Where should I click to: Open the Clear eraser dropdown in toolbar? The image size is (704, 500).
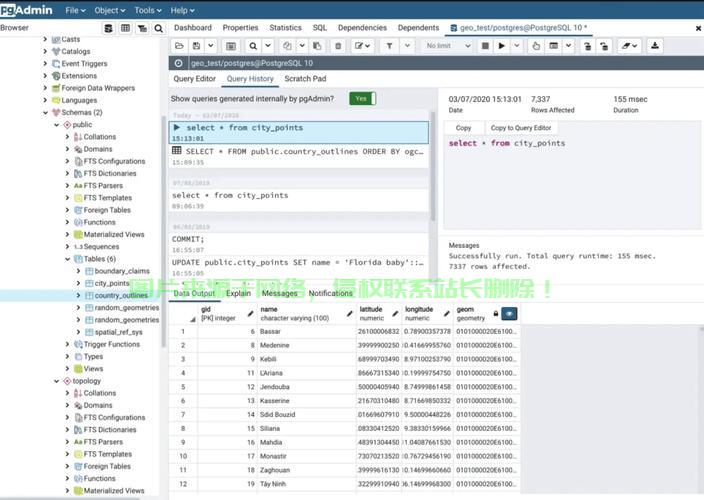[629, 46]
